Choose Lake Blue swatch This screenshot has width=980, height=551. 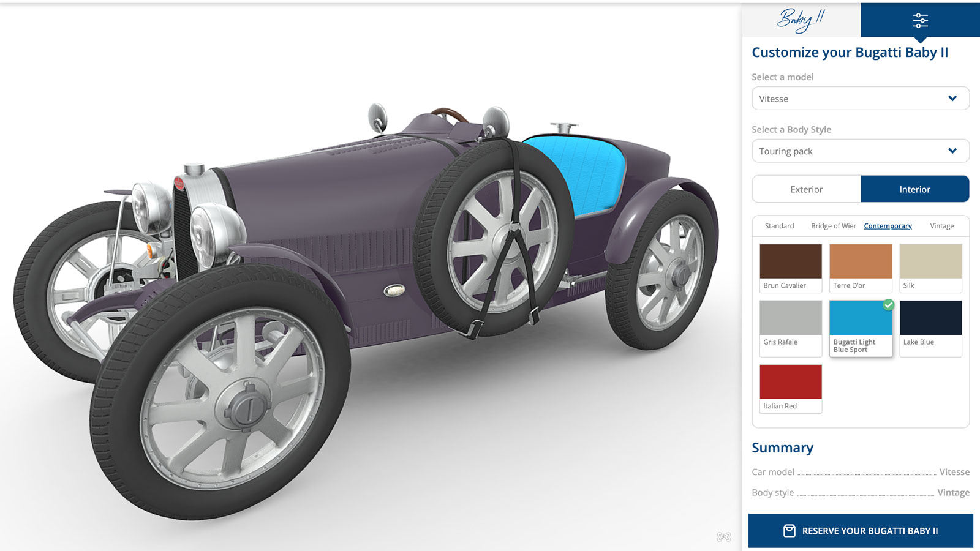click(930, 328)
